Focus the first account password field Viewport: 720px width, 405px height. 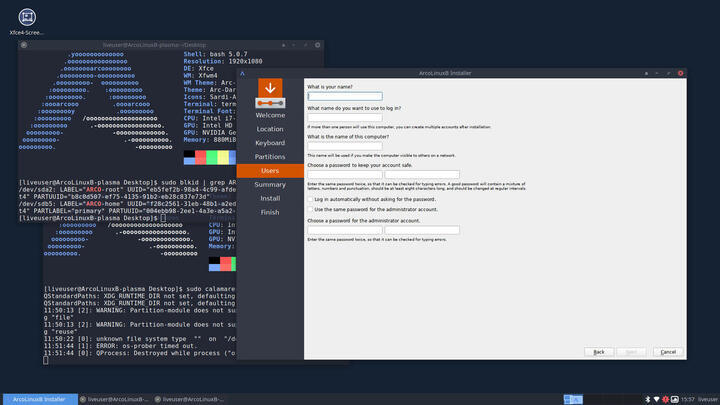[345, 174]
